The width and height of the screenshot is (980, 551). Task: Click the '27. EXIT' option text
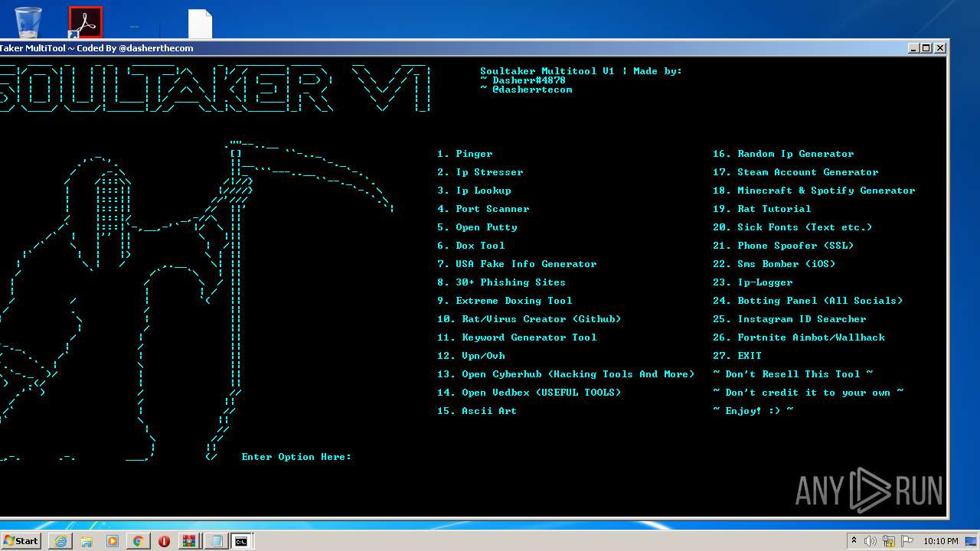click(x=737, y=356)
